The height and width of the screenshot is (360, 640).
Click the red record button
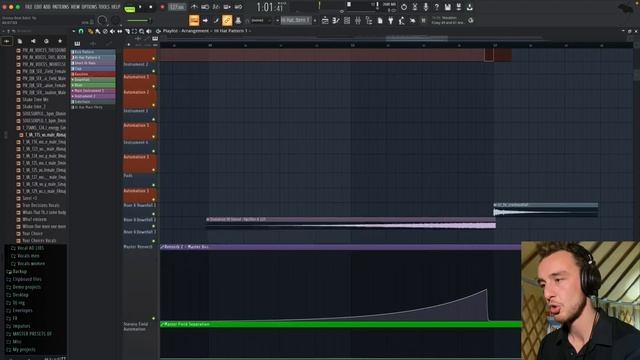click(162, 7)
